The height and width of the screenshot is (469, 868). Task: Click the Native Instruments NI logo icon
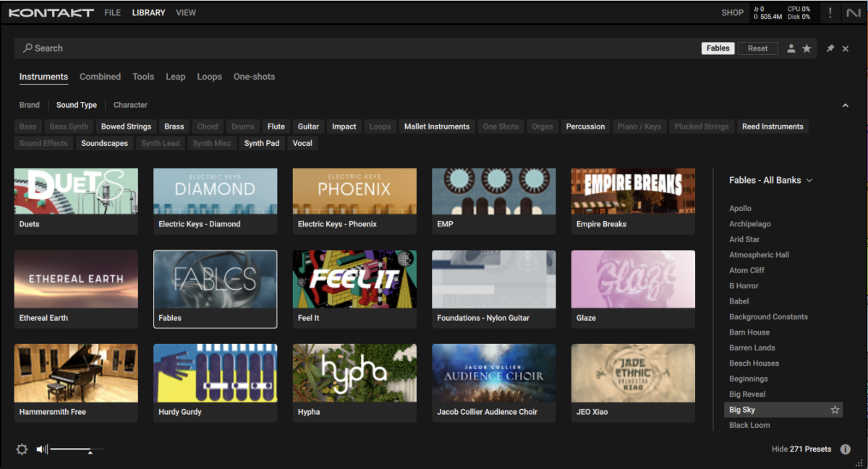(x=854, y=12)
